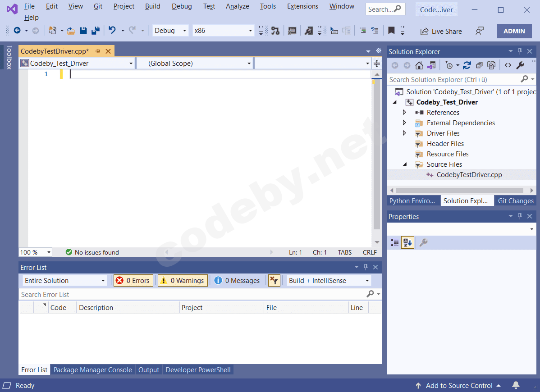540x392 pixels.
Task: Open the 100 % zoom dropdown
Action: [35, 252]
